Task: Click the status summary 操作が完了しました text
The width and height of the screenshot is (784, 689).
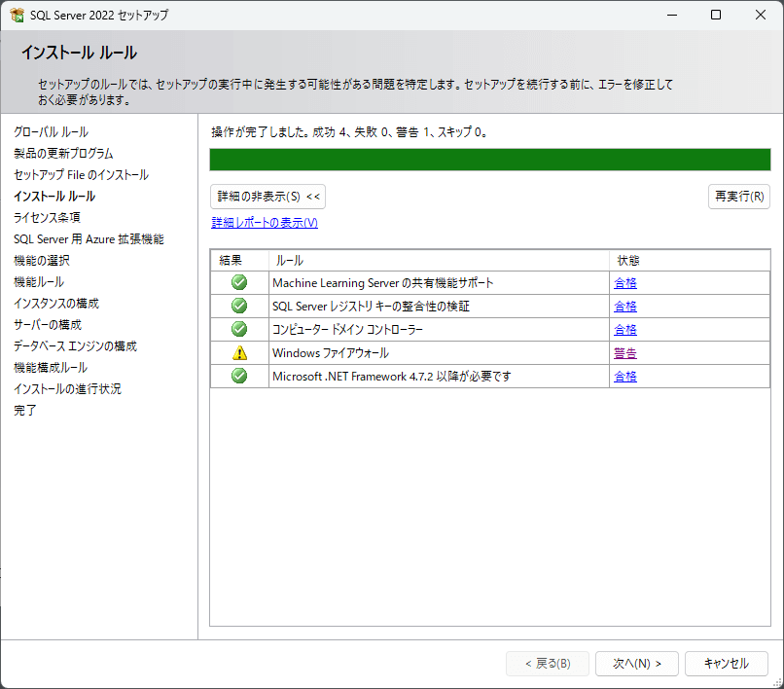Action: [x=349, y=132]
